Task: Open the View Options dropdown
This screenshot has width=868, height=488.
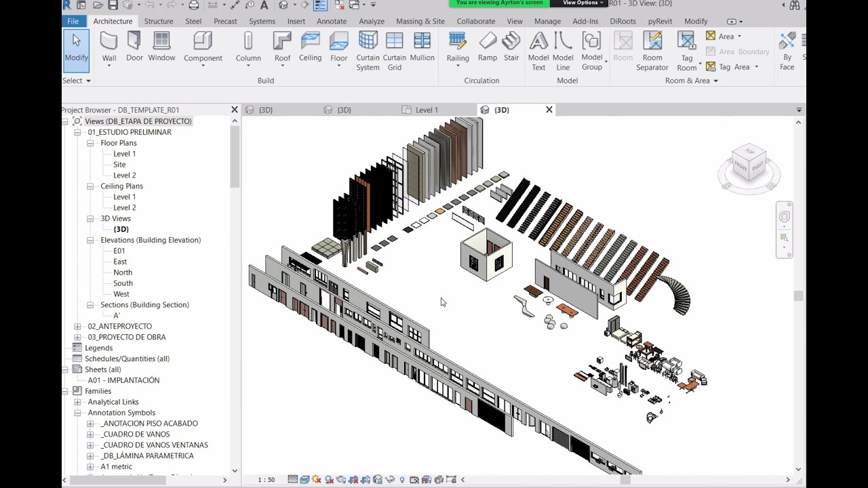Action: click(x=583, y=3)
